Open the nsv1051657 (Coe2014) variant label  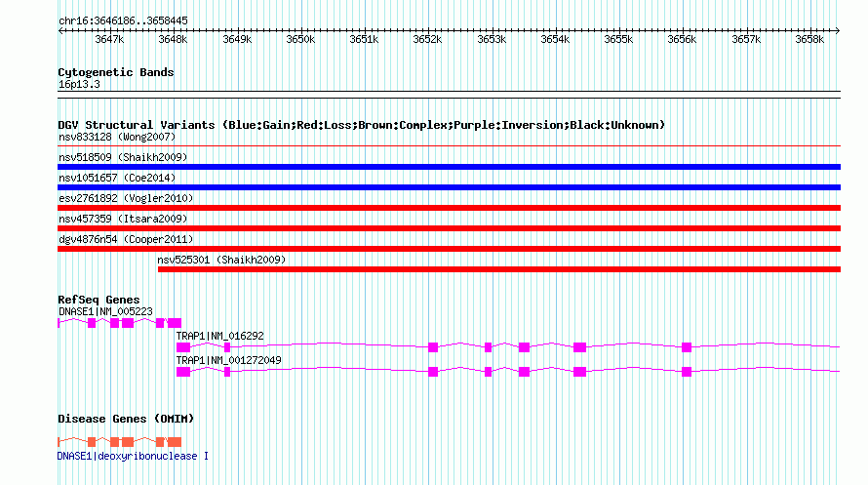point(117,178)
